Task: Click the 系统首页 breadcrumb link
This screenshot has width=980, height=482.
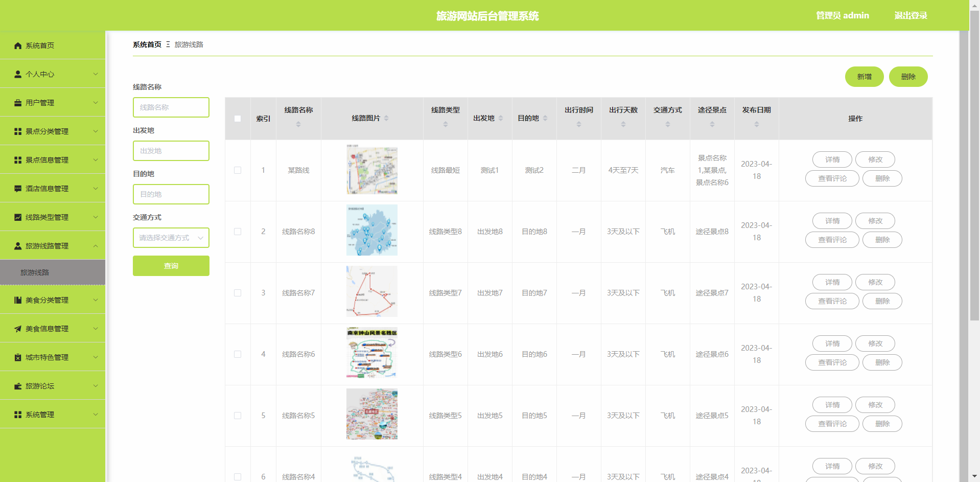Action: click(x=147, y=44)
